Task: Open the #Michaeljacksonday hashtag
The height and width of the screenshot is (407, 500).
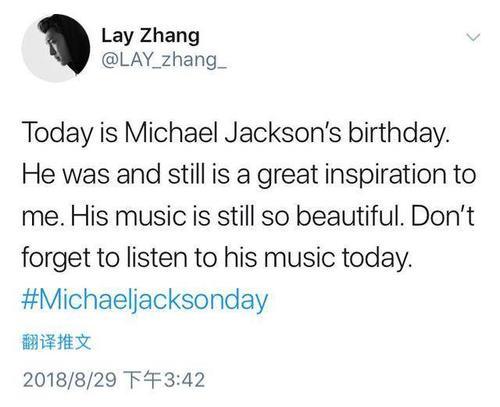Action: point(145,301)
